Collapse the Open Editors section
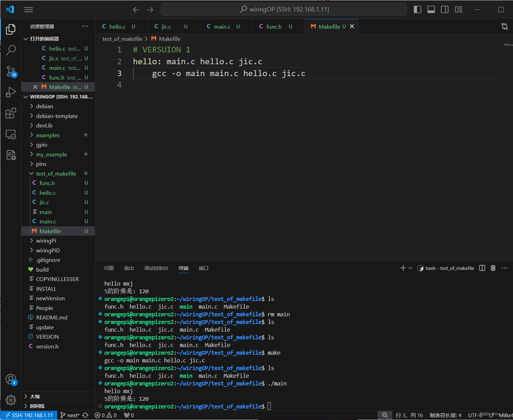The image size is (513, 420). point(58,39)
